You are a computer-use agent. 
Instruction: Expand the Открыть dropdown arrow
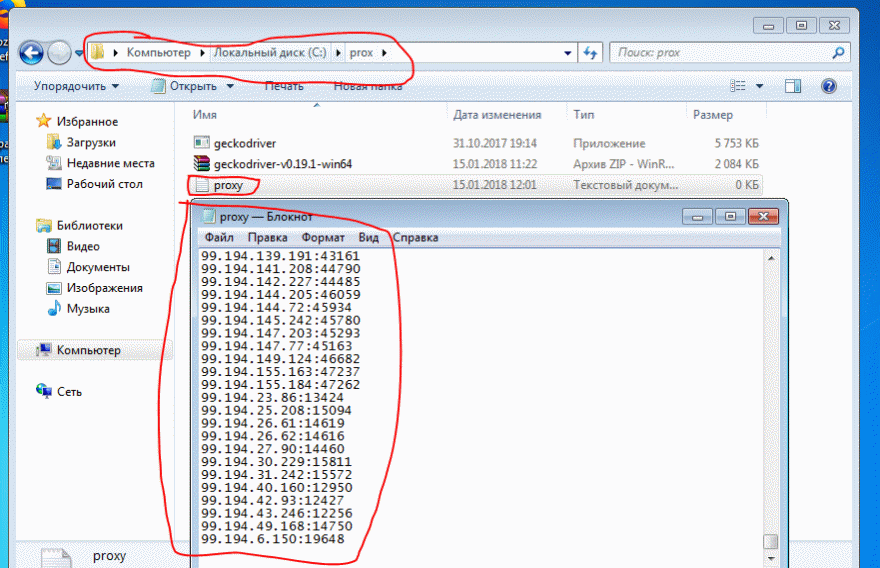point(230,86)
